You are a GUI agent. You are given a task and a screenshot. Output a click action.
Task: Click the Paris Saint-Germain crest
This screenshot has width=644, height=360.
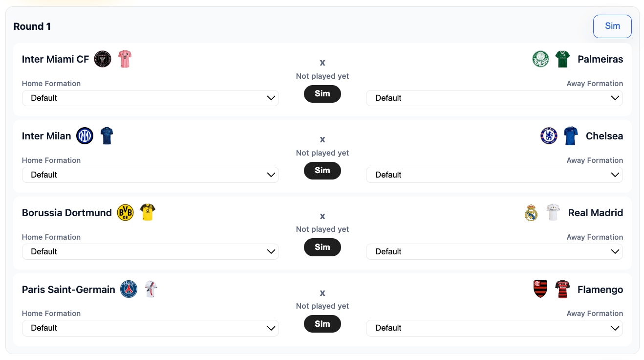129,290
